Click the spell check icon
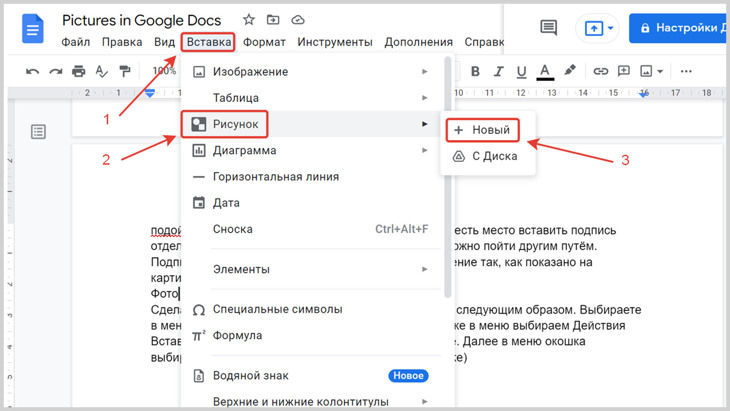Viewport: 730px width, 411px height. pos(101,71)
